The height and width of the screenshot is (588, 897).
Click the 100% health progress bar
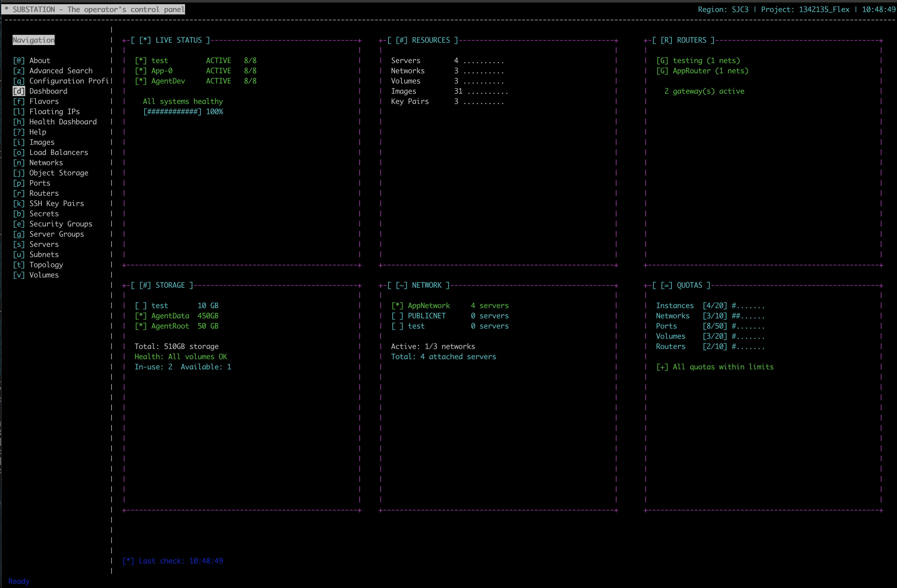click(172, 111)
